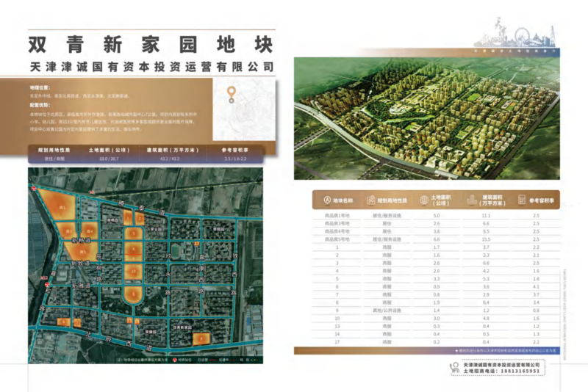Click plot ratio 0.8 in row 9

537,311
